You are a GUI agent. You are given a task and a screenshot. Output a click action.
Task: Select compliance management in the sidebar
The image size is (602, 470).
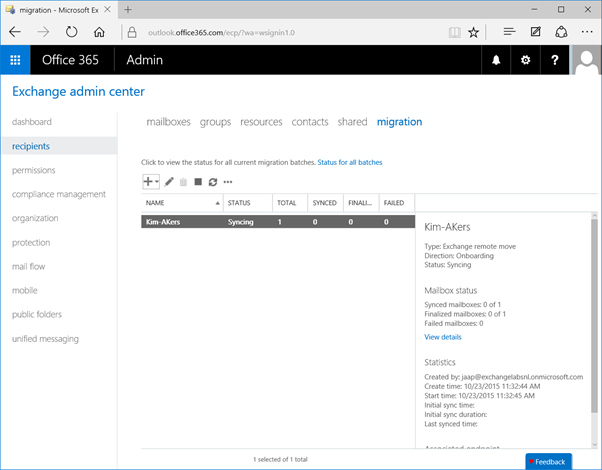[58, 194]
